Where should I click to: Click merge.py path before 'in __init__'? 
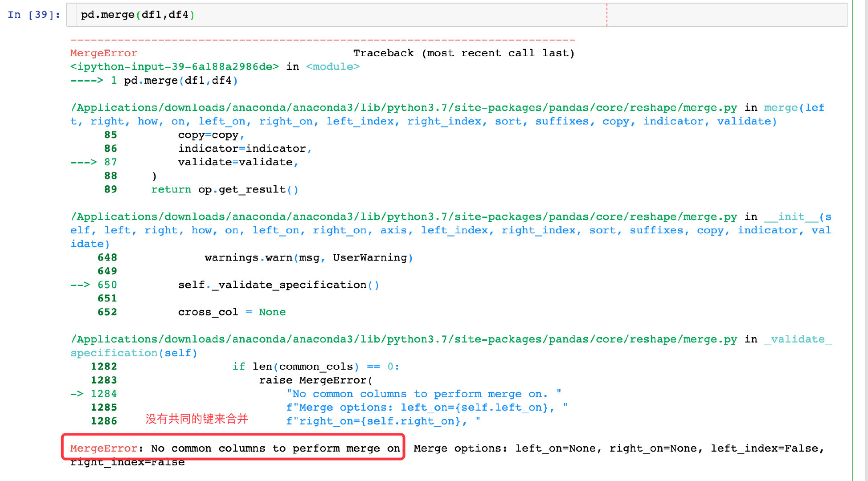403,217
